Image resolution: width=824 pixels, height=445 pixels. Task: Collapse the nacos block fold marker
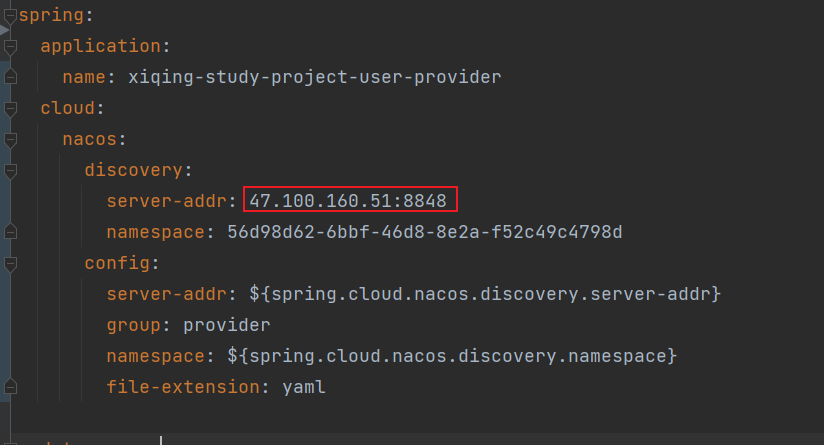pos(10,140)
